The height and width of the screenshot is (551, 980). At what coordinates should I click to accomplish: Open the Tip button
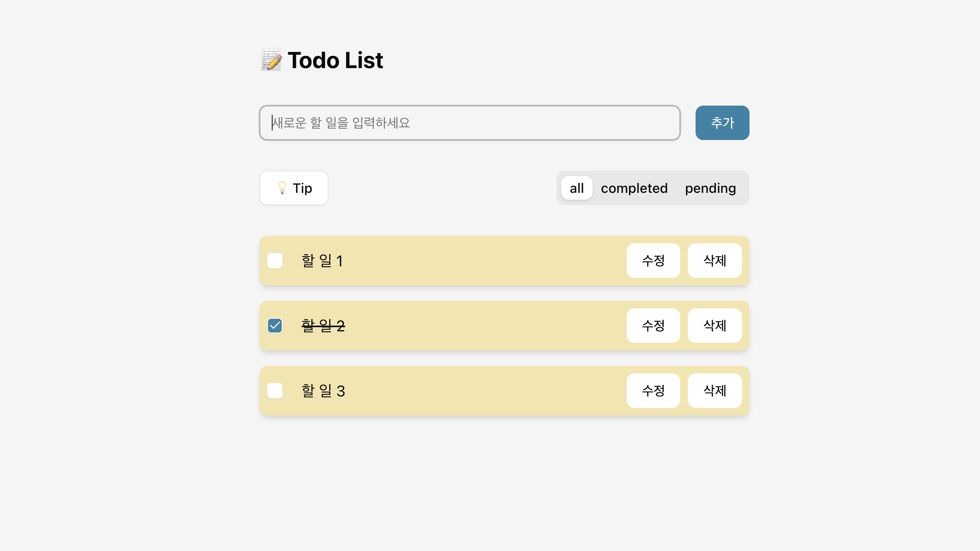294,188
